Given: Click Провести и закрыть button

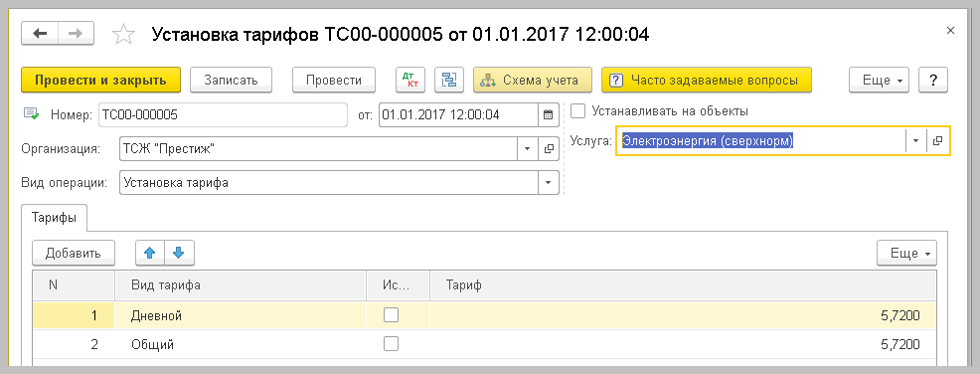Looking at the screenshot, I should tap(100, 80).
